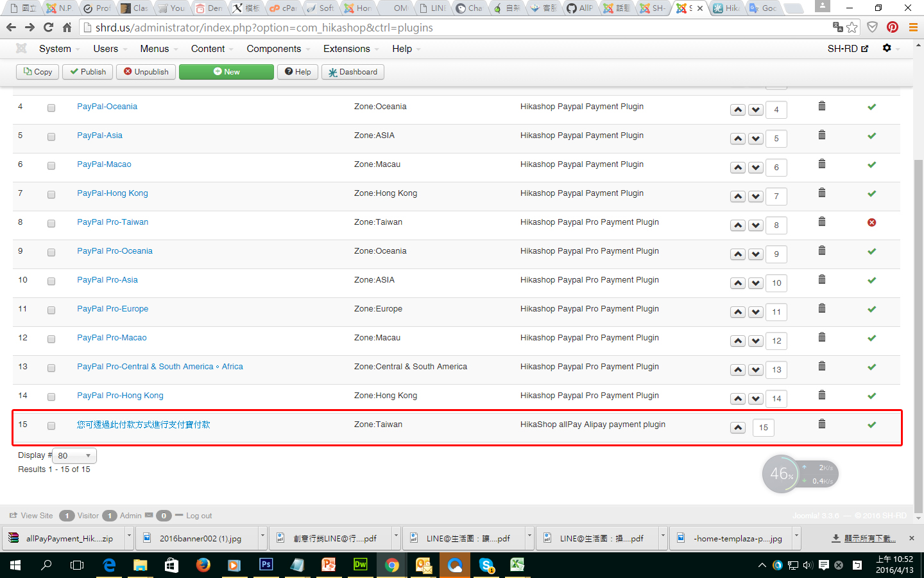Click the browser address bar
This screenshot has height=578, width=924.
coord(456,28)
